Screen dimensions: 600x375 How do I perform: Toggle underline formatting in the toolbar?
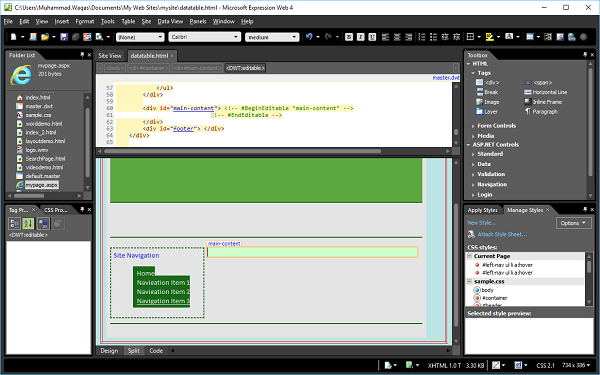tap(372, 37)
